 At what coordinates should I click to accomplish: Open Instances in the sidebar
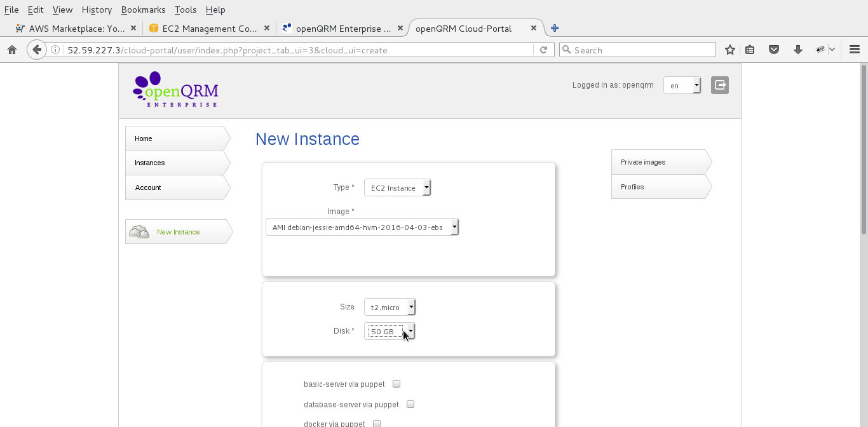click(177, 163)
